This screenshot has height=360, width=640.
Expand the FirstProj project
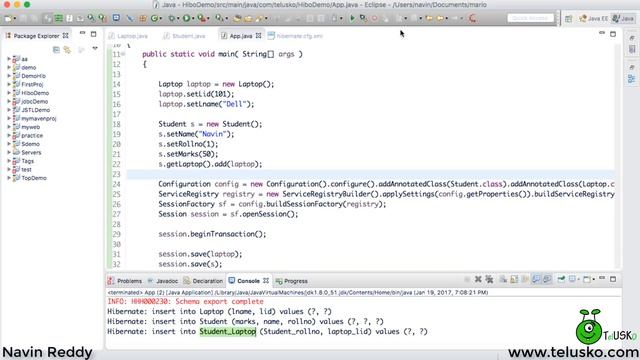click(9, 84)
